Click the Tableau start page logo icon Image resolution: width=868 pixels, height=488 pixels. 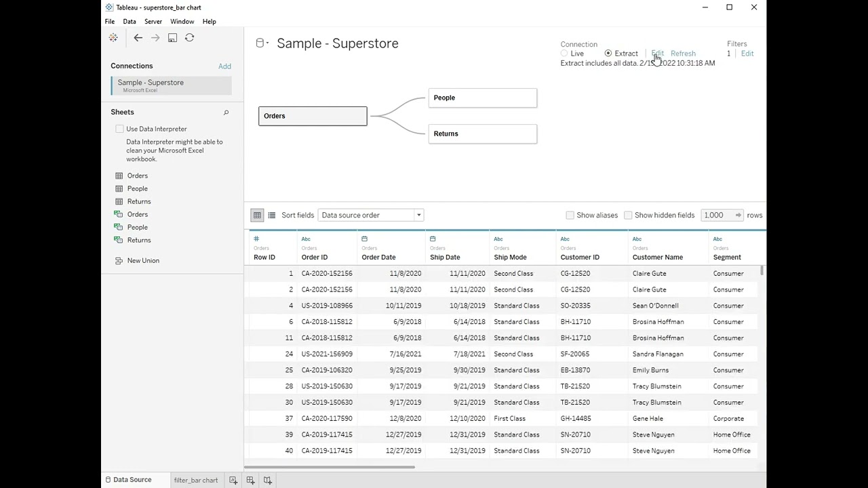[x=113, y=38]
